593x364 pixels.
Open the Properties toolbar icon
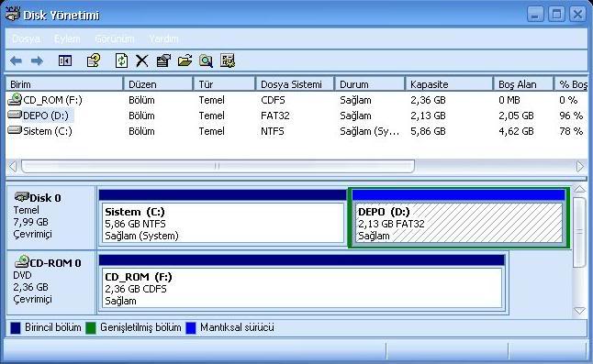[163, 61]
